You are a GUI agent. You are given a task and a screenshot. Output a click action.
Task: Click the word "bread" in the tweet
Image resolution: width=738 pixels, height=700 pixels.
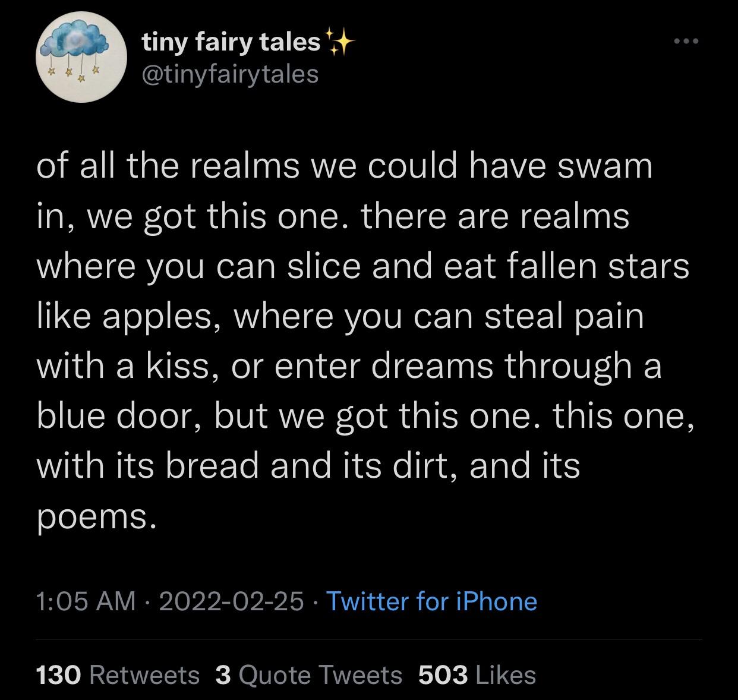pos(212,465)
